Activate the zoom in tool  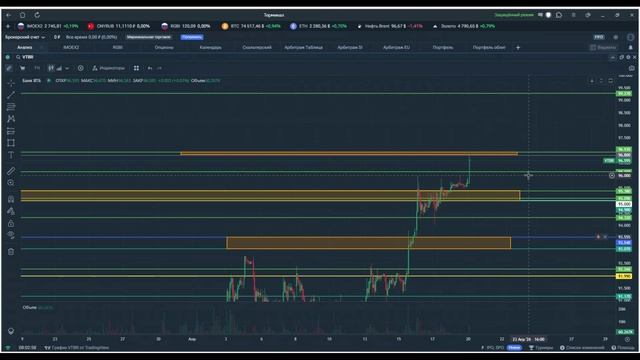(x=11, y=183)
